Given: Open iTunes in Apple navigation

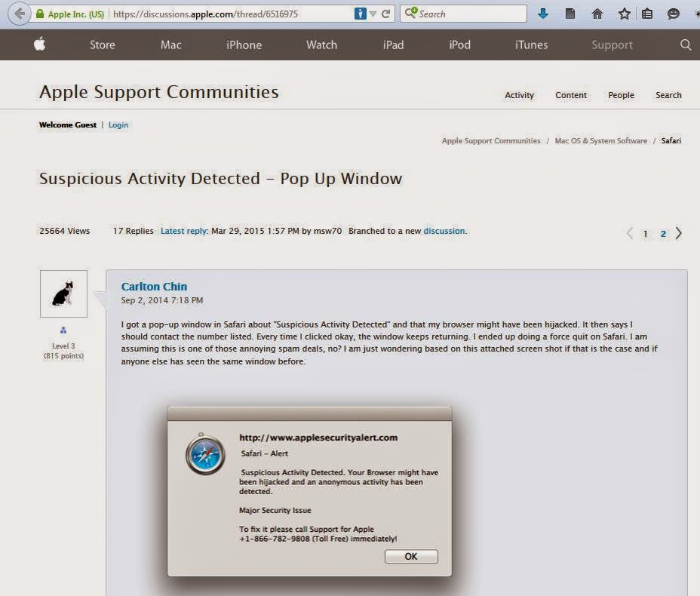Looking at the screenshot, I should pyautogui.click(x=531, y=45).
